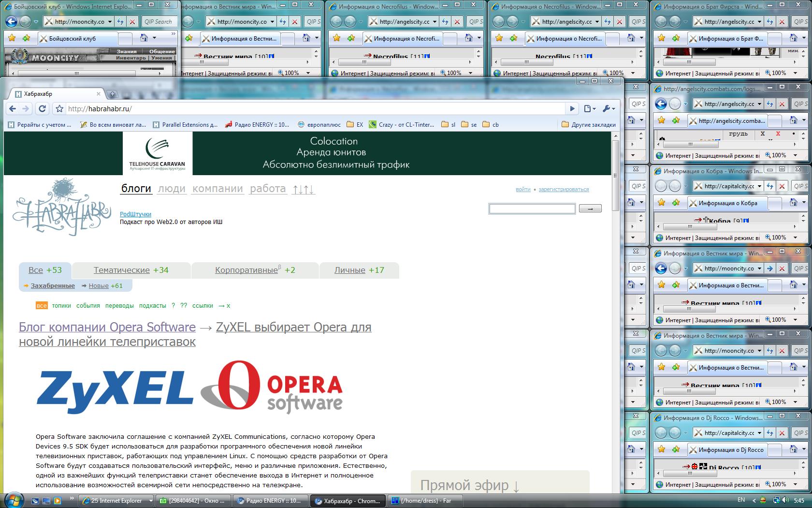The width and height of the screenshot is (812, 508).
Task: Click Stop X button in Бойцовский клуб IE window
Action: [x=132, y=21]
